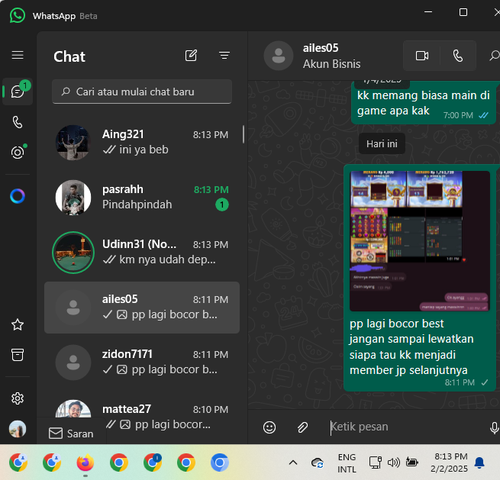500x480 pixels.
Task: Open chat filter options
Action: (224, 55)
